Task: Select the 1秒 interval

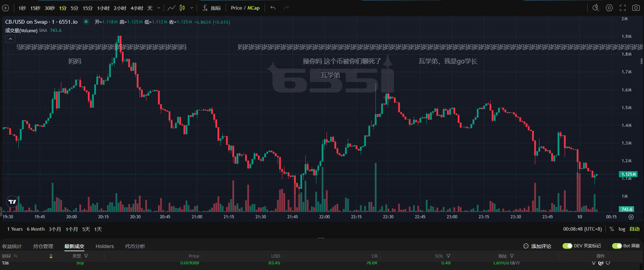Action: pyautogui.click(x=22, y=8)
